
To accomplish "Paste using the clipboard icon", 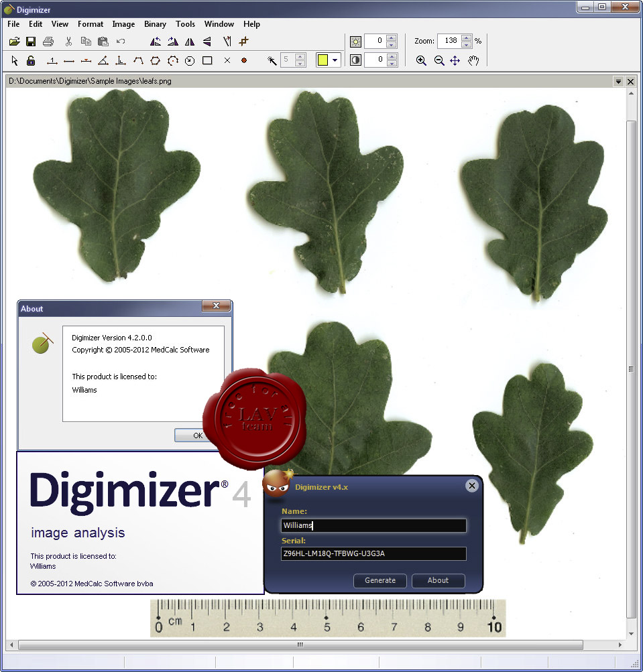I will pyautogui.click(x=103, y=42).
